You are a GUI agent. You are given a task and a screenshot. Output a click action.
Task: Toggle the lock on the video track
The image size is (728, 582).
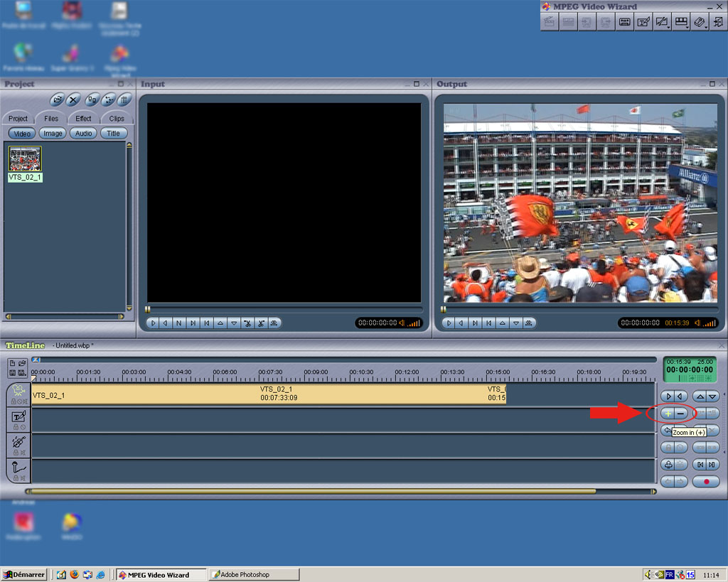(13, 402)
